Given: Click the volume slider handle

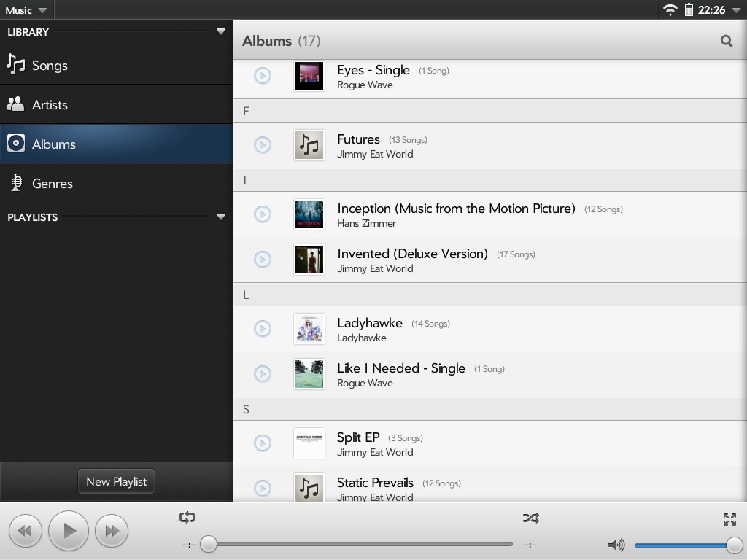Looking at the screenshot, I should click(734, 544).
